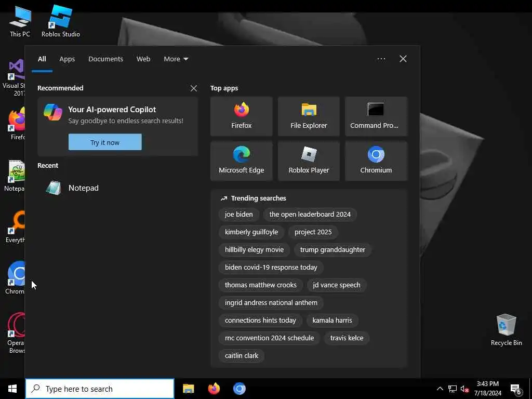Search rnc convention 2024 schedule
Screen dimensions: 532x399
[270, 338]
